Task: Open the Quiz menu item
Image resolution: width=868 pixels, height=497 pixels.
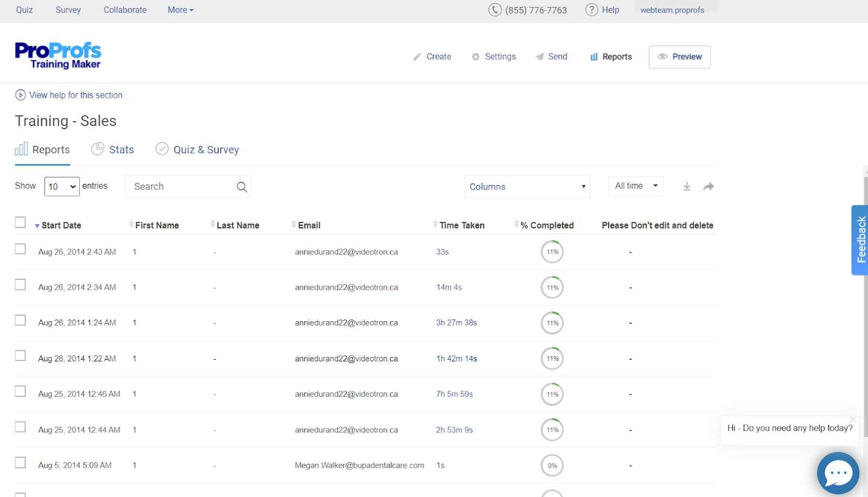Action: 24,10
